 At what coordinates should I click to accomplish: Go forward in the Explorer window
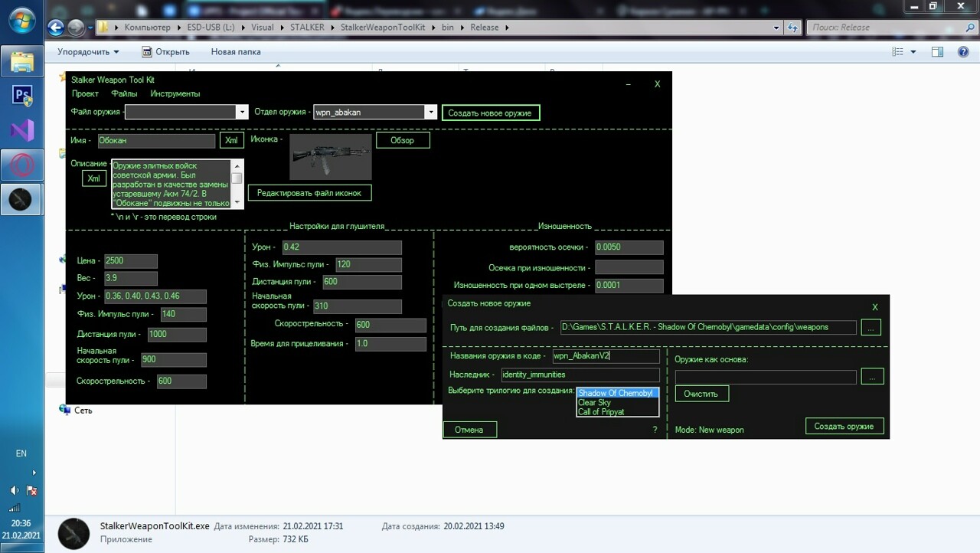point(75,28)
